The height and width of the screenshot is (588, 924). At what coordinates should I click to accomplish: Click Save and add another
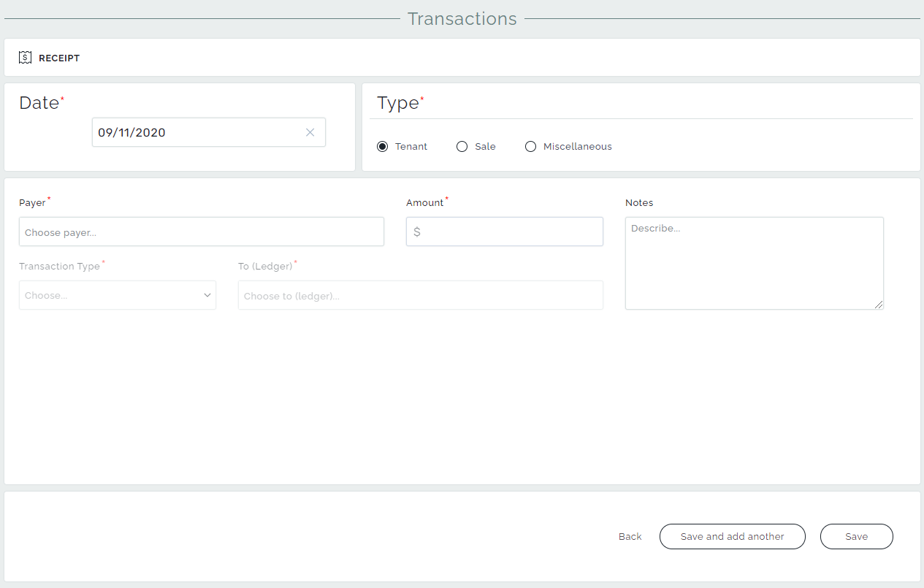(732, 536)
